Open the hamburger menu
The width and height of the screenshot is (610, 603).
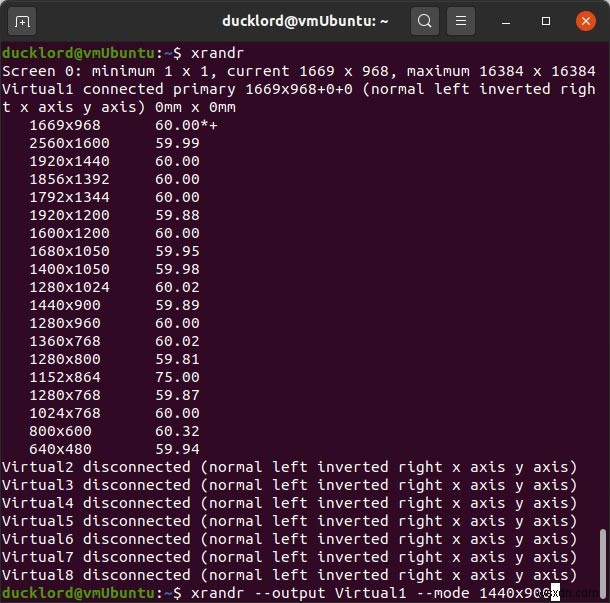(461, 21)
